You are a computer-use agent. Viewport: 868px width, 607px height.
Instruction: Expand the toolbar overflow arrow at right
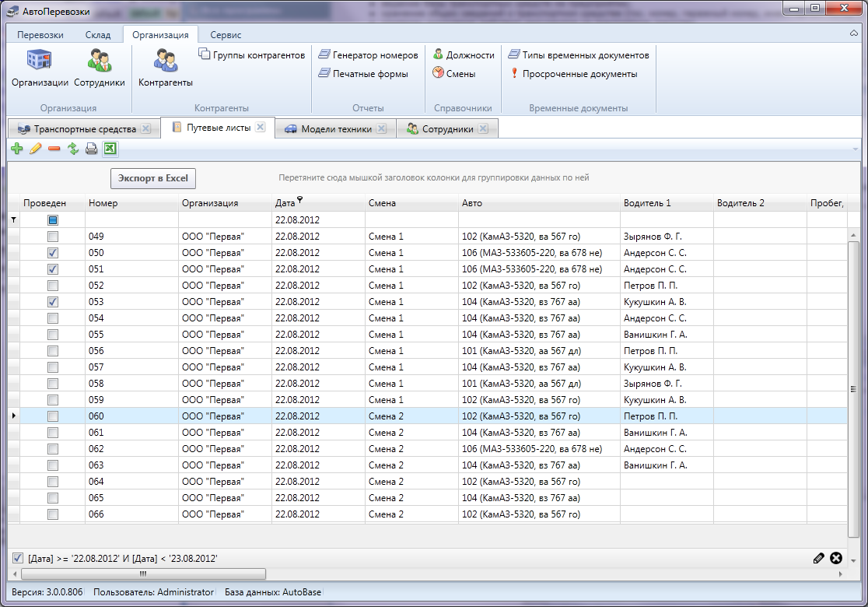(x=856, y=149)
